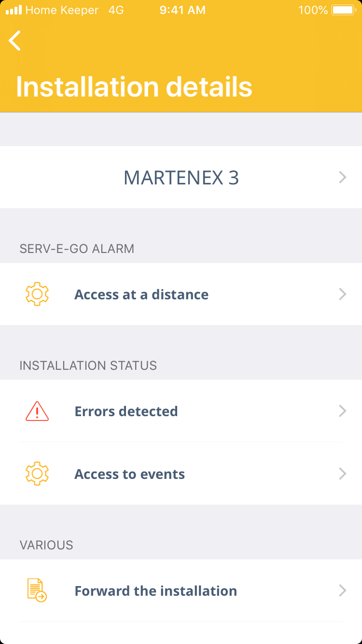Click the gear icon beside Access to events
Screen dimensions: 362x644
pos(37,474)
